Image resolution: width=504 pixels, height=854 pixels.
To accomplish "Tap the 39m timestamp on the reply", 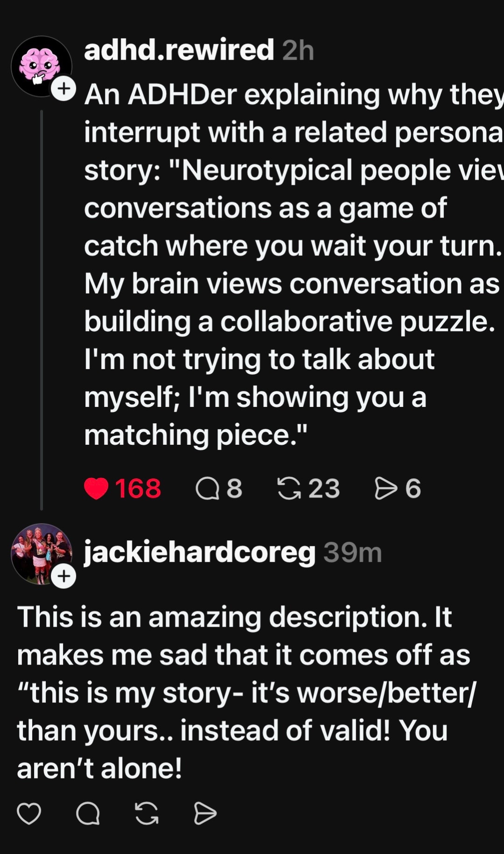I will (353, 553).
